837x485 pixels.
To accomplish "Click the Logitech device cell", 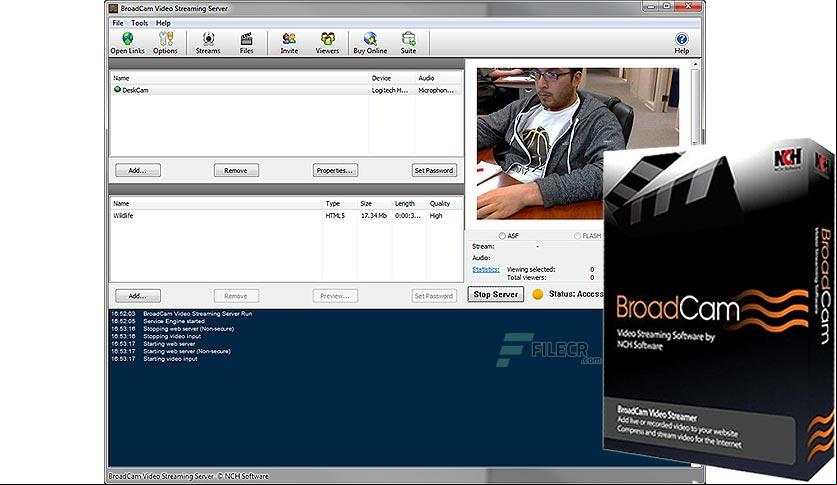I will [x=390, y=90].
